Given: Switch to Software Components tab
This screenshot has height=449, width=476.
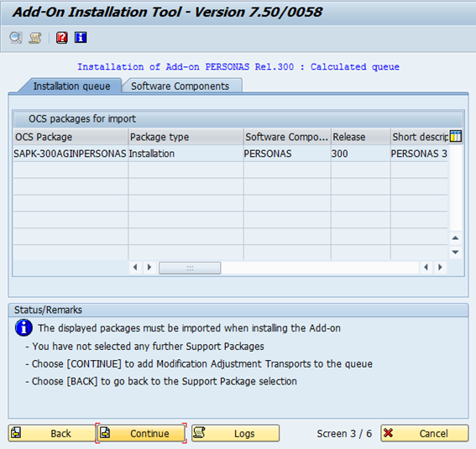Looking at the screenshot, I should coord(180,86).
